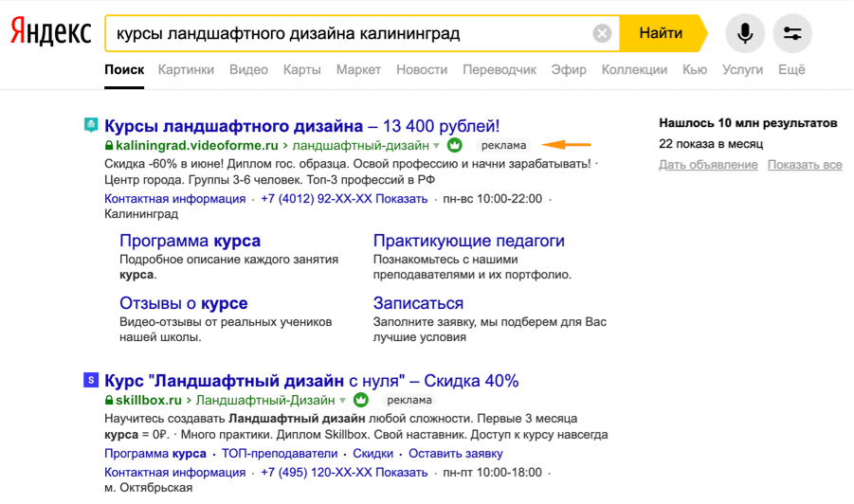Open the Программа курса sitelink of videoforme

(x=190, y=241)
